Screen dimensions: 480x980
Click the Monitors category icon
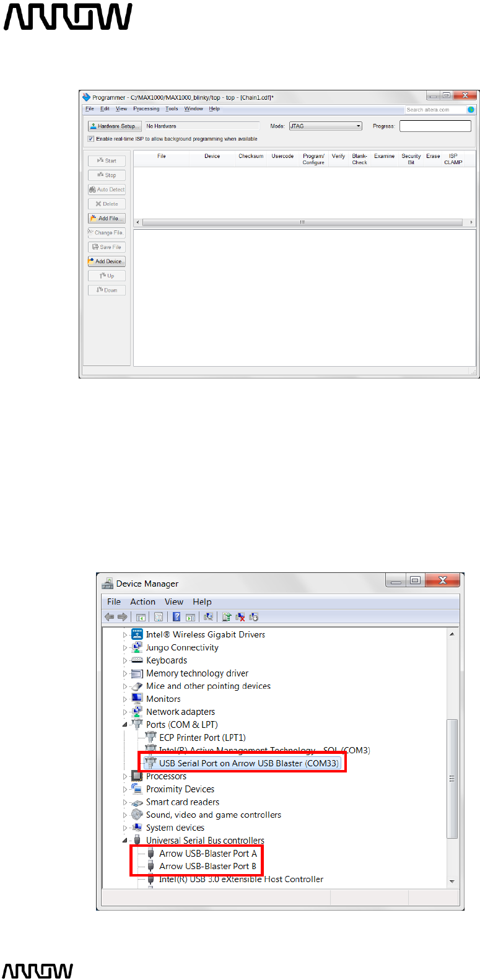tap(137, 699)
